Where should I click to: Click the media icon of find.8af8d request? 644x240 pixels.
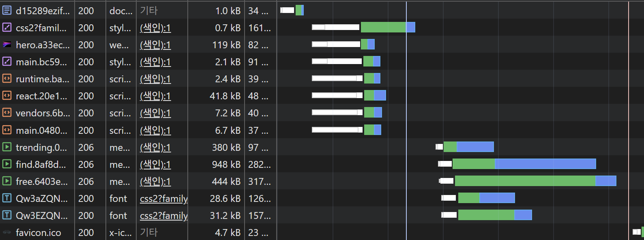click(x=7, y=164)
